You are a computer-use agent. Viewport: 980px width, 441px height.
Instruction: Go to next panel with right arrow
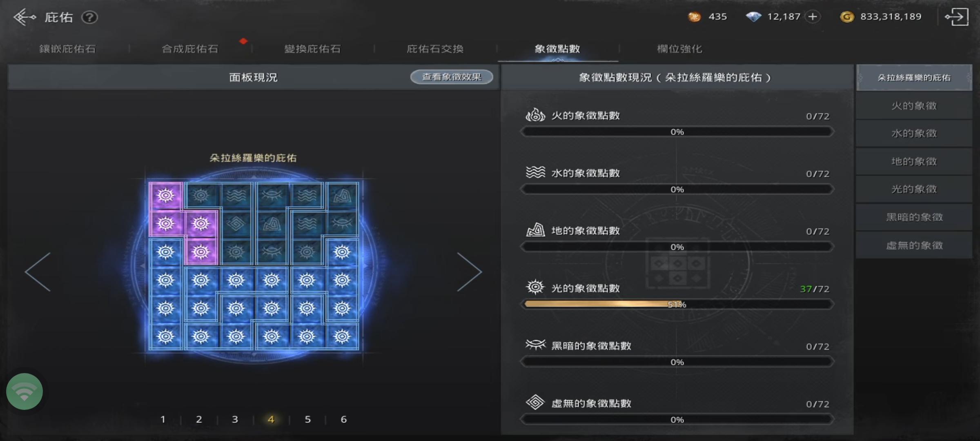pyautogui.click(x=470, y=272)
